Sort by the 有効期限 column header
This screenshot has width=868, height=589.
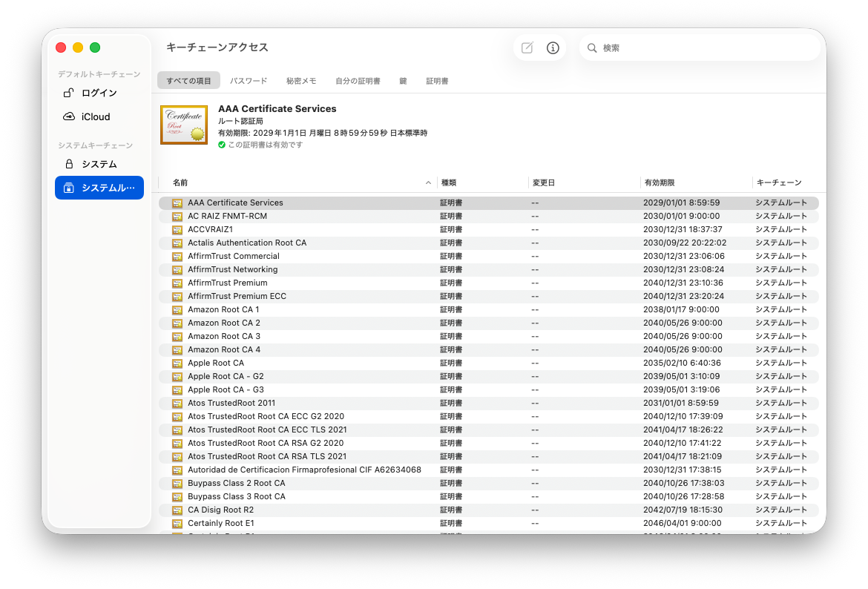coord(660,182)
